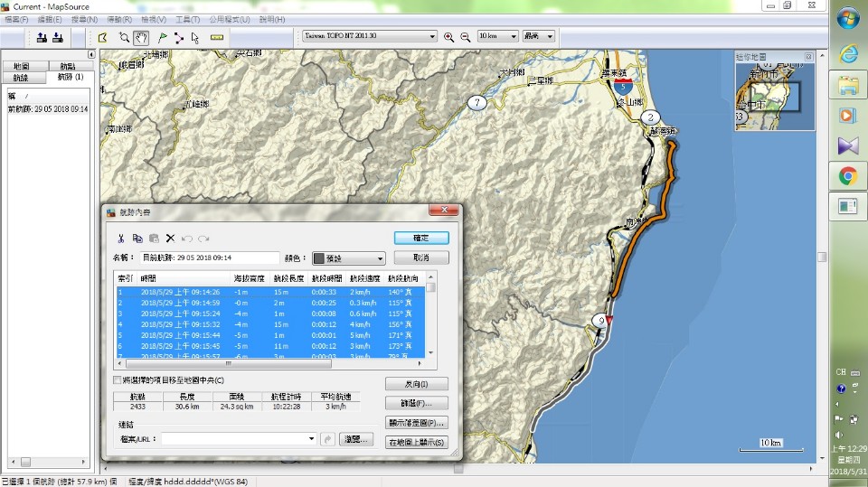Open the 搜尋(N) Find menu
This screenshot has width=868, height=487.
[84, 19]
